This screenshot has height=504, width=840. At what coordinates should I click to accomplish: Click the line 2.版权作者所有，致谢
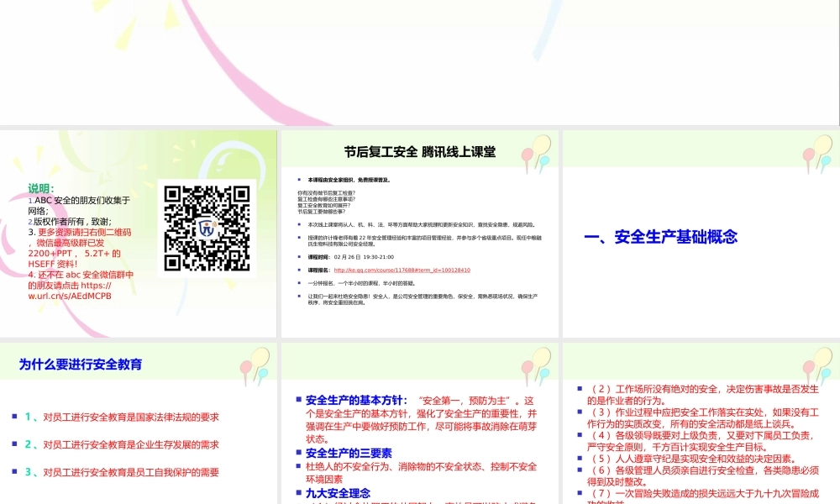click(x=70, y=221)
